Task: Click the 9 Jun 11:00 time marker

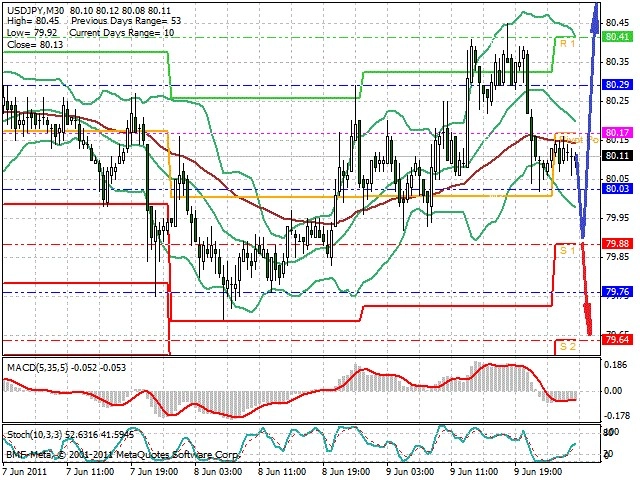Action: pyautogui.click(x=473, y=472)
